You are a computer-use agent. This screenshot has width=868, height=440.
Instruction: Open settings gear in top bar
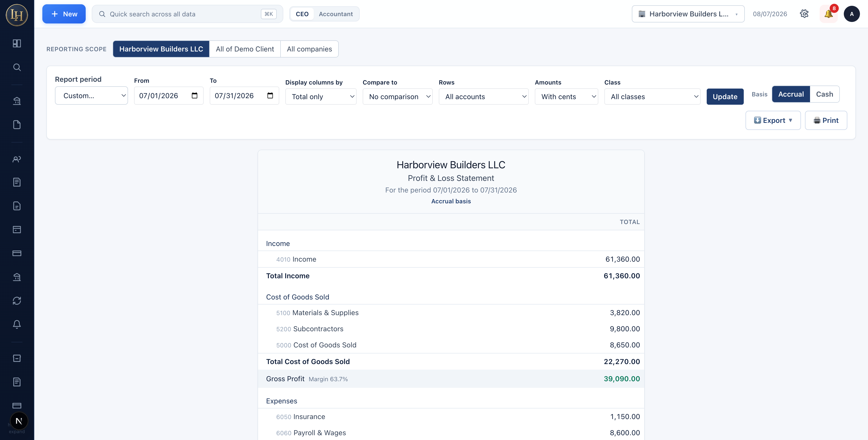804,14
